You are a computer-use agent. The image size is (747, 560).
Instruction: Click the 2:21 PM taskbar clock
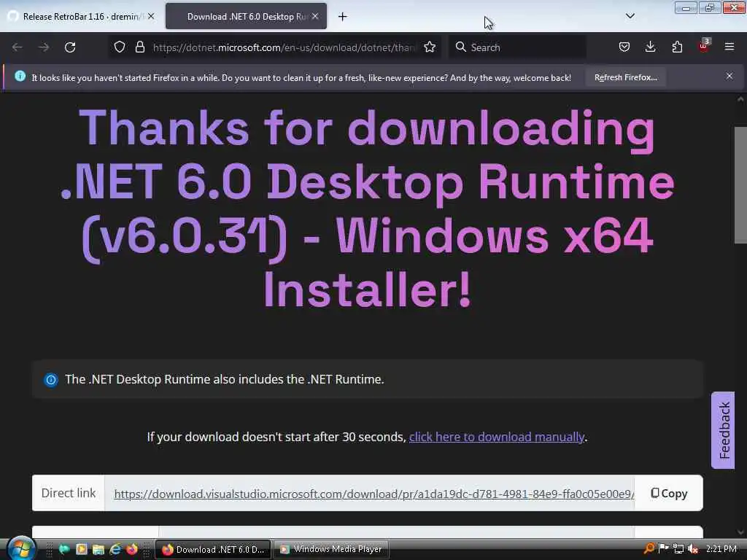coord(721,549)
